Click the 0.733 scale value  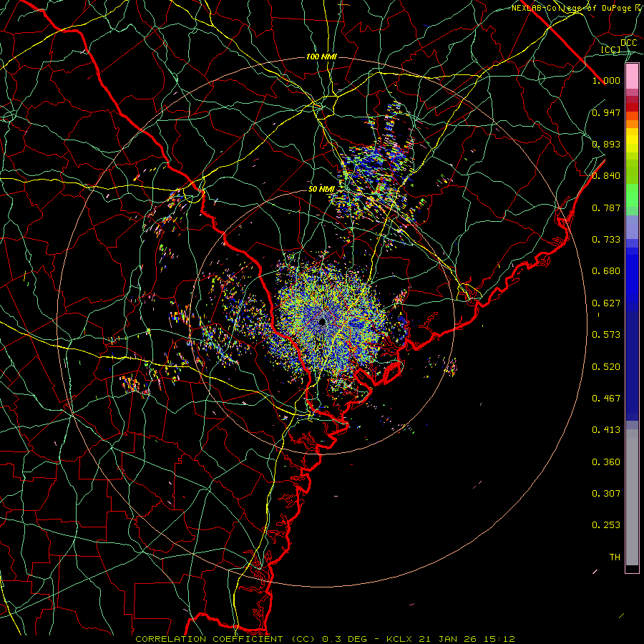[x=606, y=240]
